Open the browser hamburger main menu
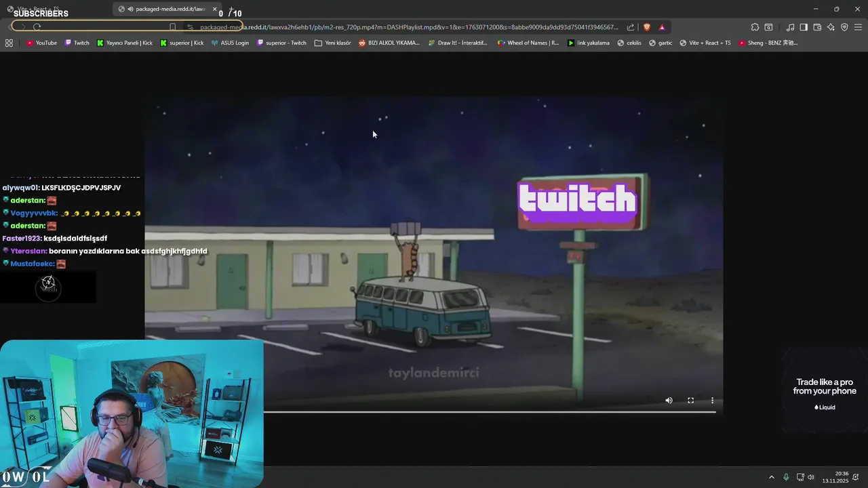This screenshot has height=488, width=868. tap(859, 27)
